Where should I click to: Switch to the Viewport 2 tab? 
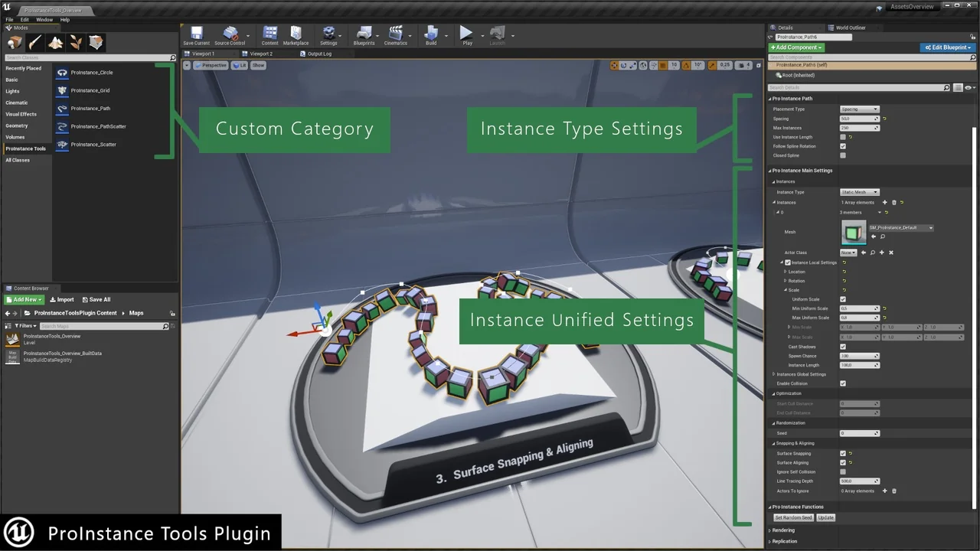(x=260, y=54)
